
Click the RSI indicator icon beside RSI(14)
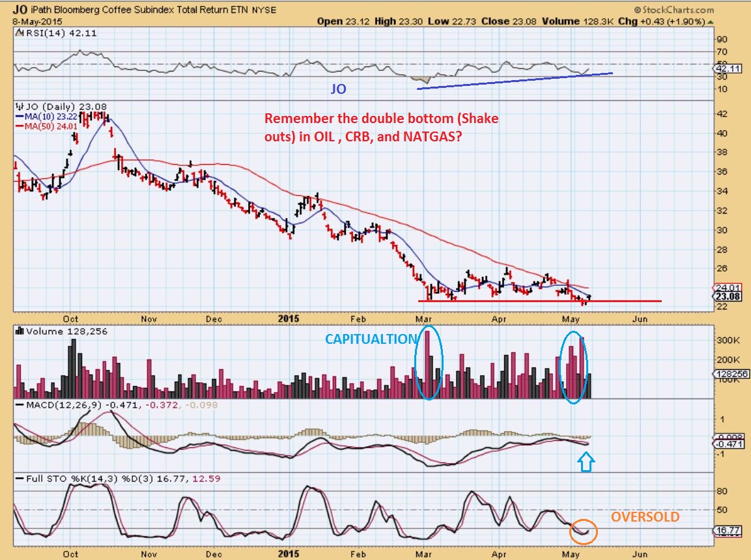[x=19, y=33]
